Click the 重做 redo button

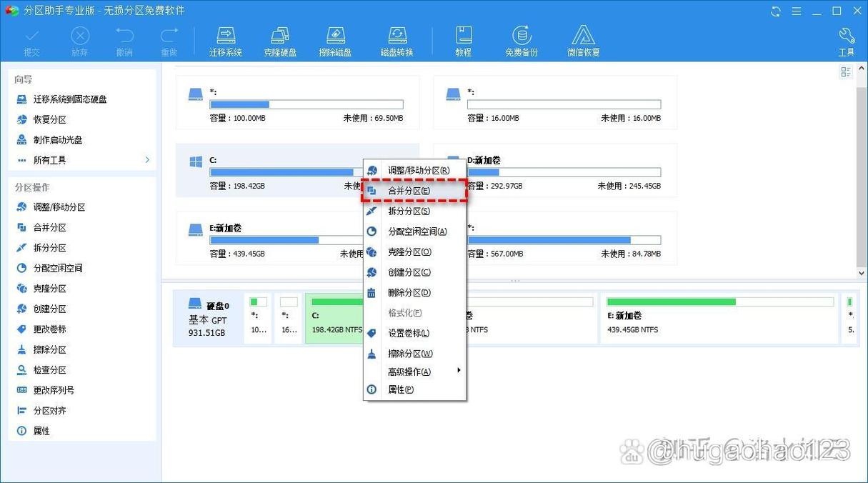pos(169,39)
